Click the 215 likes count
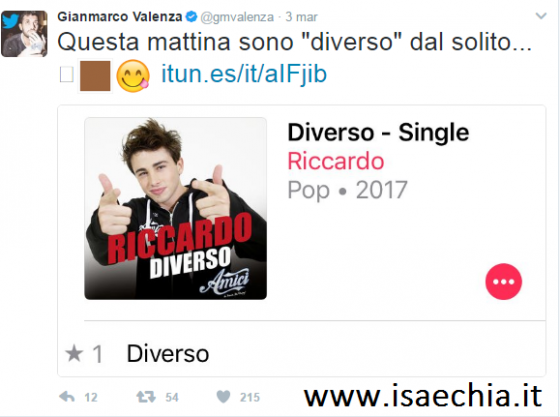Image resolution: width=560 pixels, height=417 pixels. (x=250, y=397)
